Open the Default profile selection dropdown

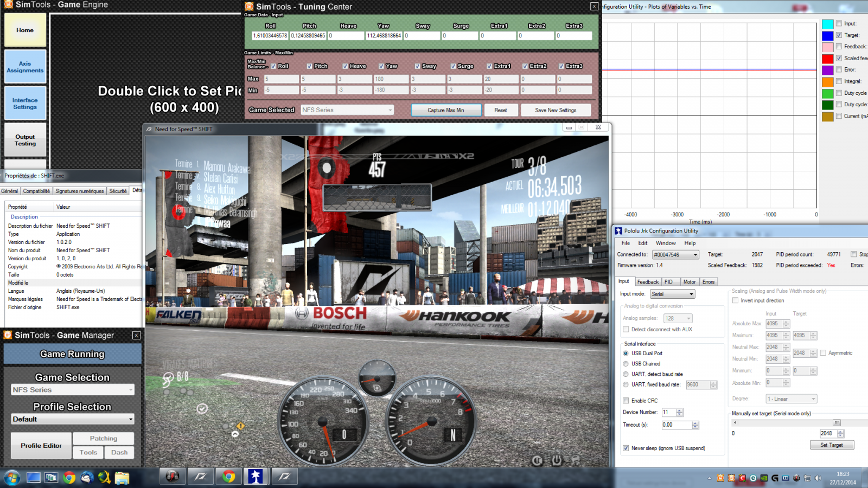pyautogui.click(x=72, y=419)
